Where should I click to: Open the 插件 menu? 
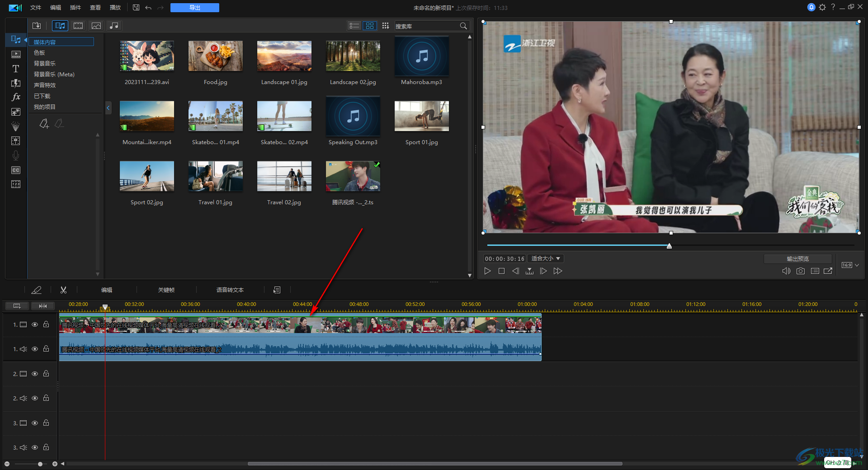coord(75,8)
